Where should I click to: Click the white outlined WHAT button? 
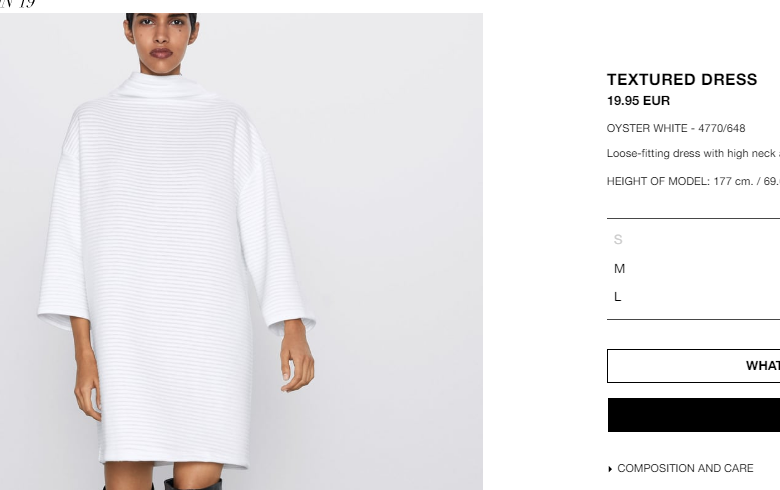click(x=694, y=366)
